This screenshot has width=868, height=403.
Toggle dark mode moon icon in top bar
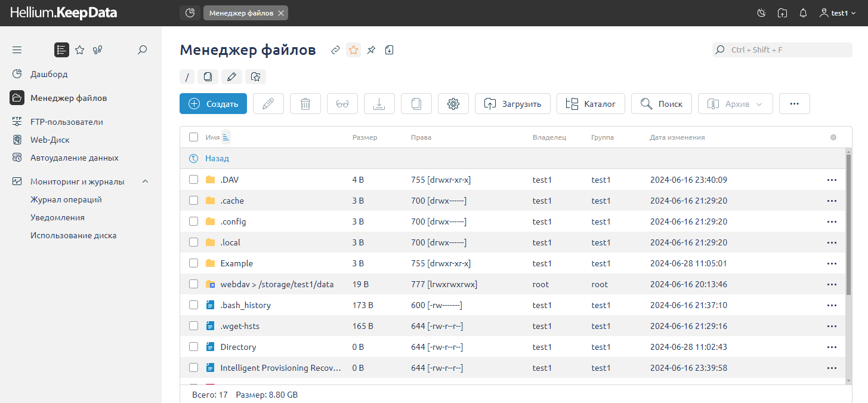tap(761, 13)
